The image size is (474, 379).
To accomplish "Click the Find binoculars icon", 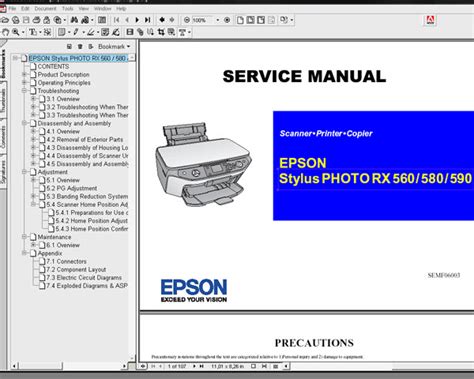I will pyautogui.click(x=74, y=20).
